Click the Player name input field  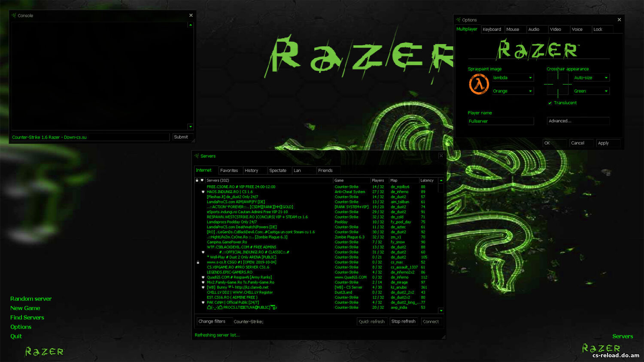pos(501,121)
